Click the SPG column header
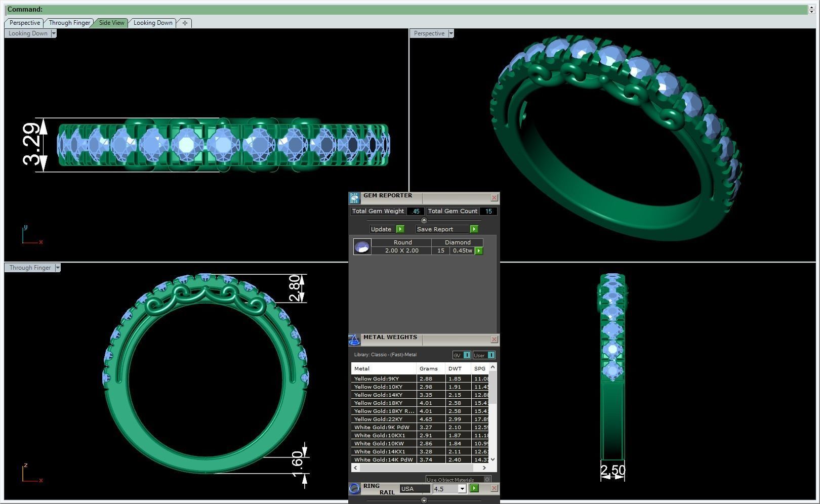This screenshot has width=820, height=504. pyautogui.click(x=480, y=368)
